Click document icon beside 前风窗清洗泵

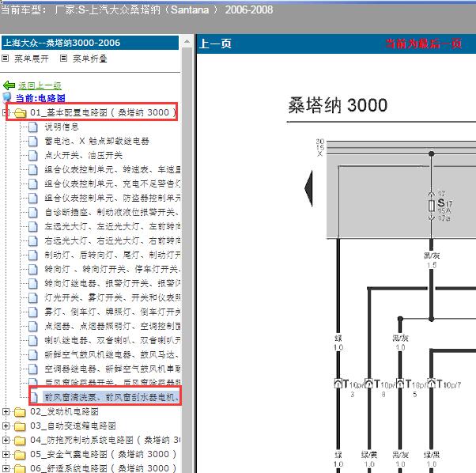[x=34, y=397]
